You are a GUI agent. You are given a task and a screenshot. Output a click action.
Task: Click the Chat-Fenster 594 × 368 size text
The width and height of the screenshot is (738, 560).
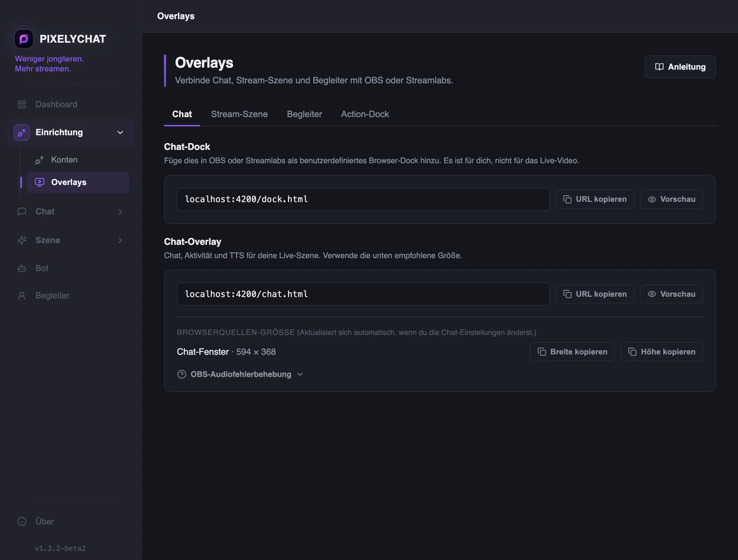[x=226, y=352]
